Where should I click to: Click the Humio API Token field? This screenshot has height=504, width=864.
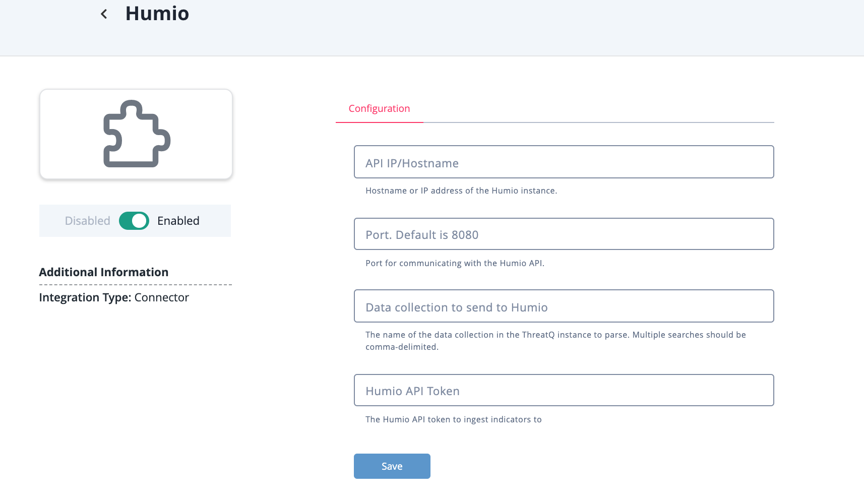coord(564,390)
